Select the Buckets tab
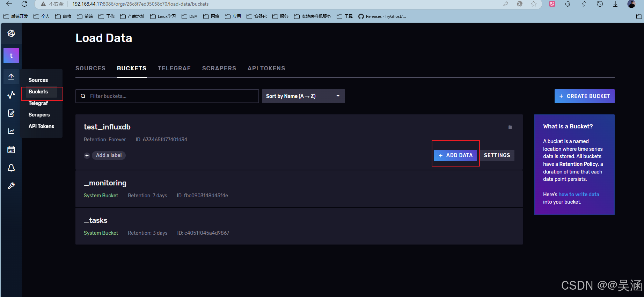The height and width of the screenshot is (297, 644). coord(132,68)
